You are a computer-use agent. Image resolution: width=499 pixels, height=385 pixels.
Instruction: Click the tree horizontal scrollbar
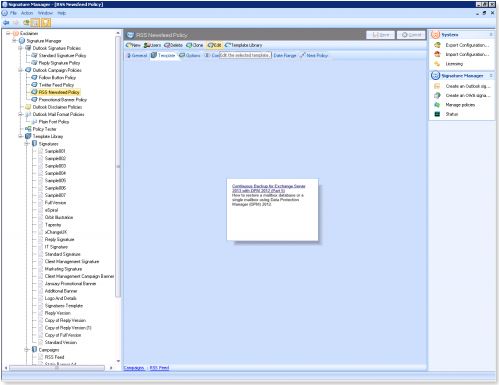pos(57,368)
